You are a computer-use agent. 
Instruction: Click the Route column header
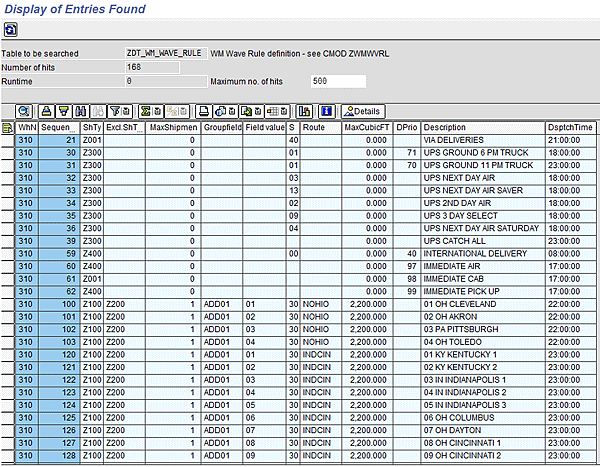(x=320, y=128)
